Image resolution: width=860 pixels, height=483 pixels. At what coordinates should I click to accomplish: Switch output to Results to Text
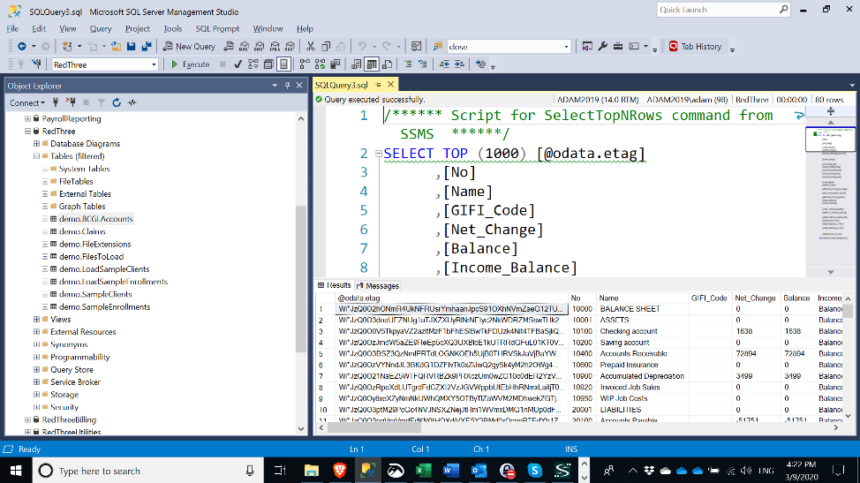coord(356,65)
